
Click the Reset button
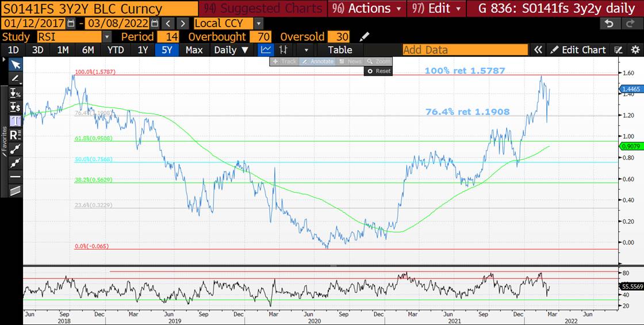(x=379, y=71)
